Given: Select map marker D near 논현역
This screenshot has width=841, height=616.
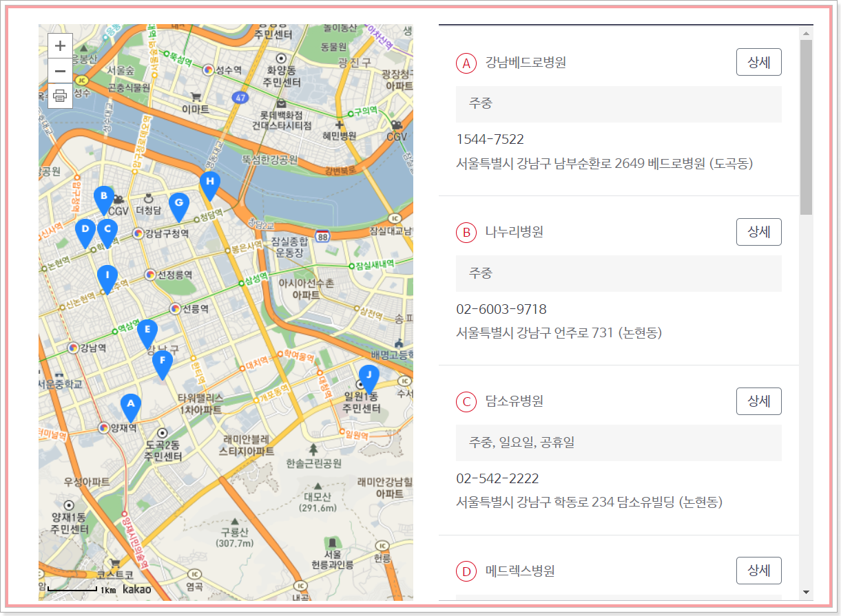Looking at the screenshot, I should (85, 229).
